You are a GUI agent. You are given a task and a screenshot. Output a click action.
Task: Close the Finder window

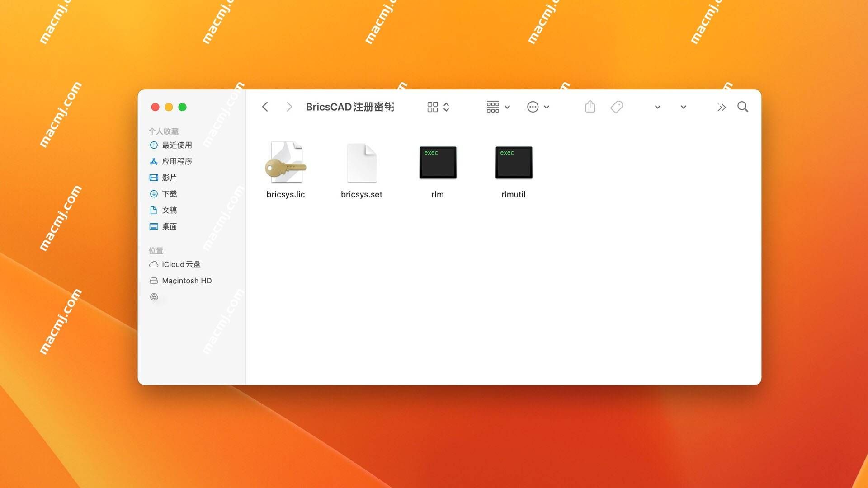tap(155, 107)
